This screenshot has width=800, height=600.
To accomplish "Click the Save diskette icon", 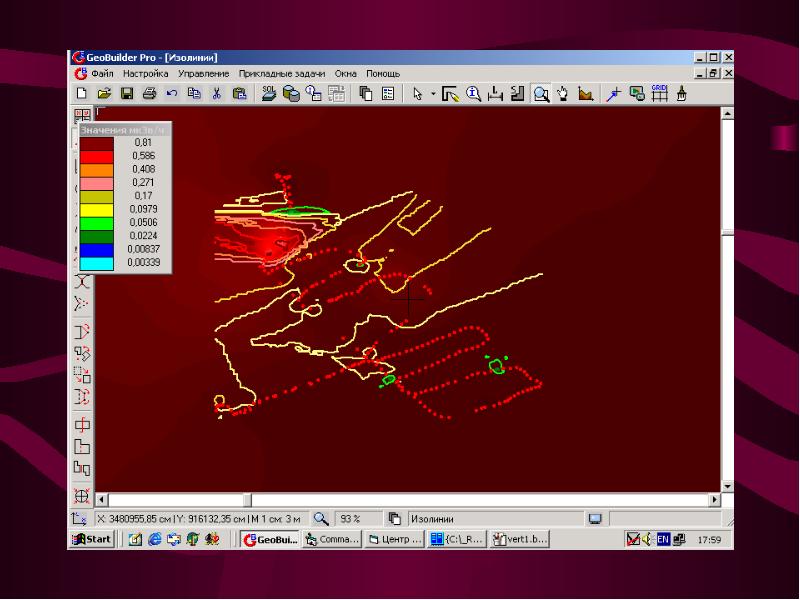I will click(127, 94).
